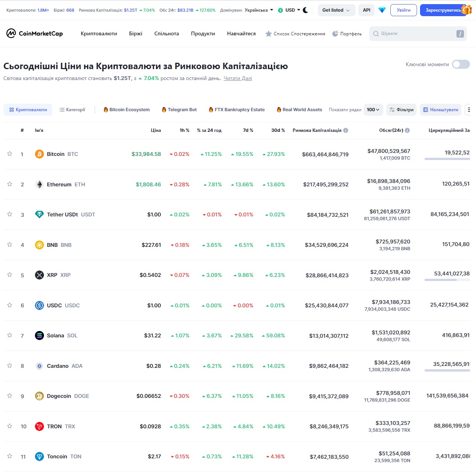Click the Список Спостереження star icon
Viewport: 476px width, 473px height.
pyautogui.click(x=268, y=34)
